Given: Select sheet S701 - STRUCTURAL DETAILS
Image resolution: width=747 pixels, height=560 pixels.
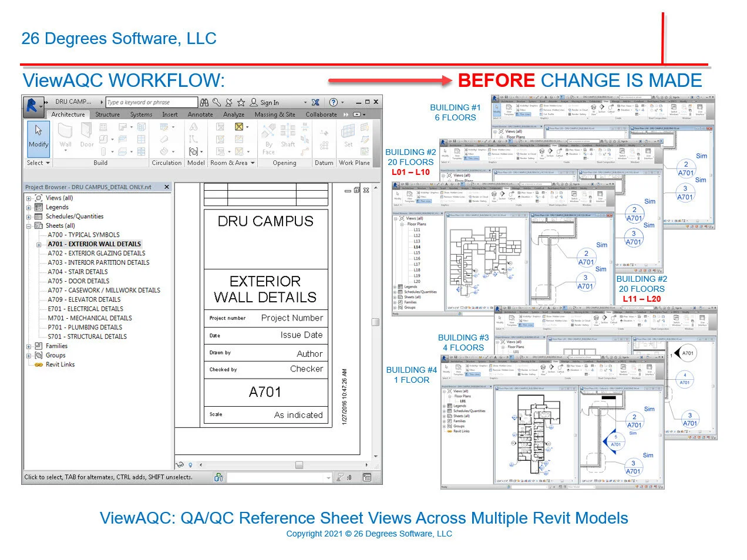Looking at the screenshot, I should [x=87, y=337].
